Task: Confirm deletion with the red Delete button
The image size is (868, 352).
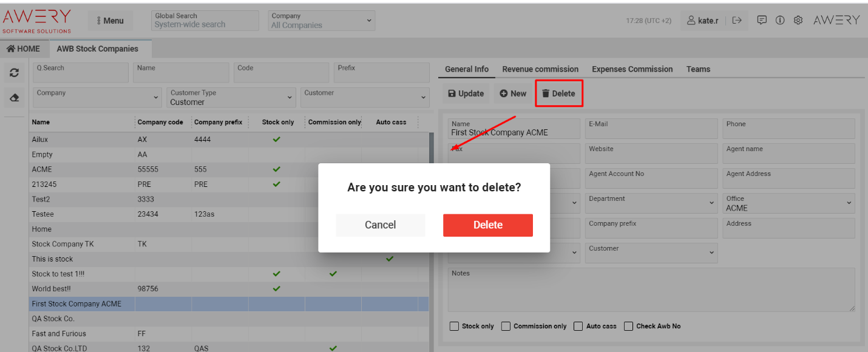Action: pos(488,225)
